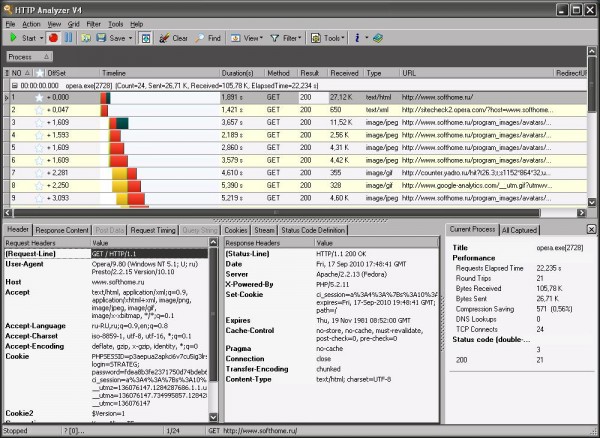
Task: Click the Open file folder icon
Action: 86,38
